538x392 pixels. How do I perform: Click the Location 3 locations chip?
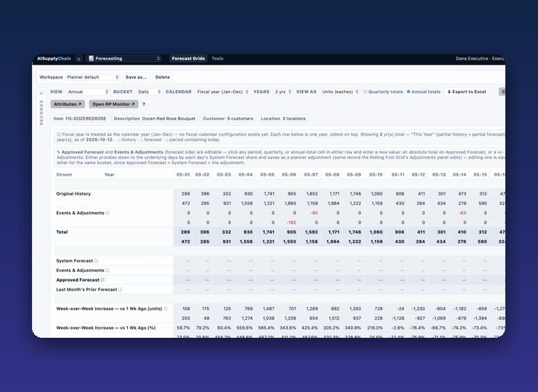(x=283, y=119)
